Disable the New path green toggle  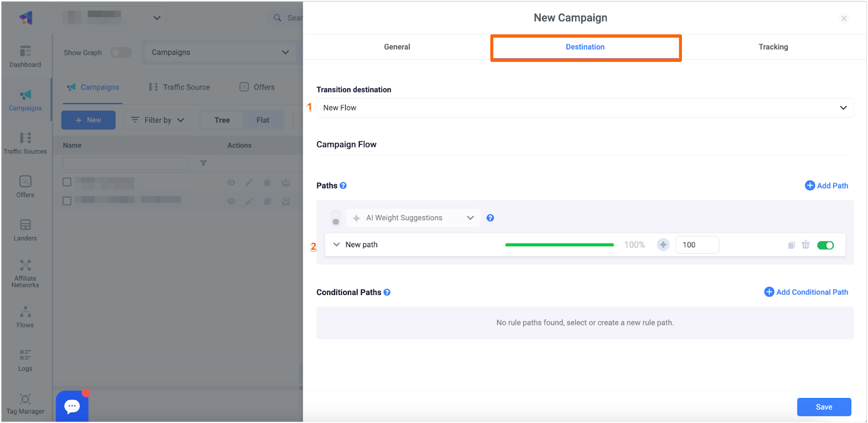(825, 245)
